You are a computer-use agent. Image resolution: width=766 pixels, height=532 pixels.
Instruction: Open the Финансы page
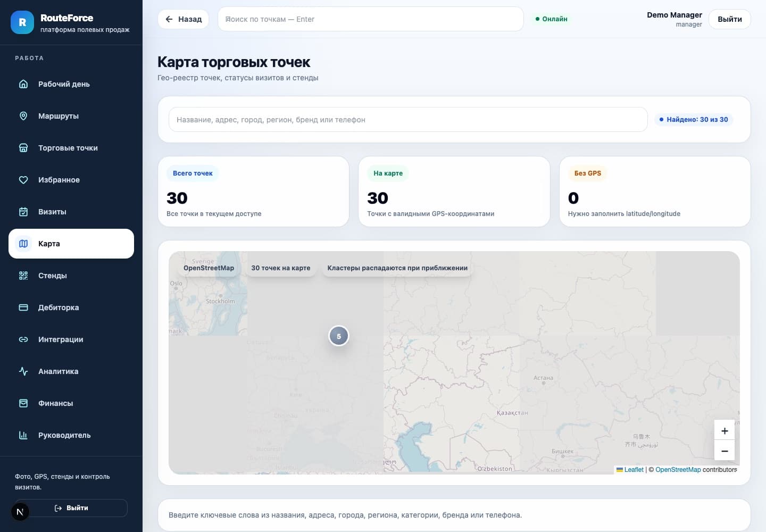coord(71,403)
